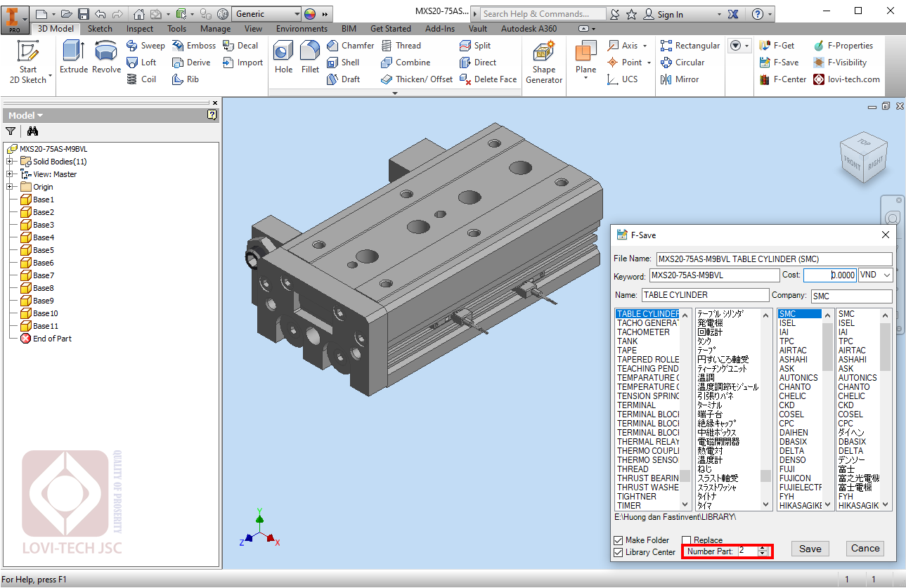Enable the Replace checkbox

[687, 540]
